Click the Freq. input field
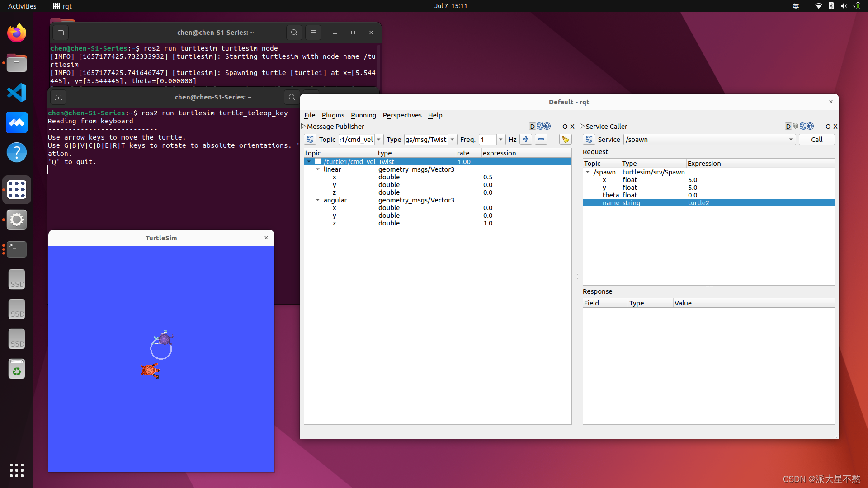This screenshot has width=868, height=488. click(488, 139)
